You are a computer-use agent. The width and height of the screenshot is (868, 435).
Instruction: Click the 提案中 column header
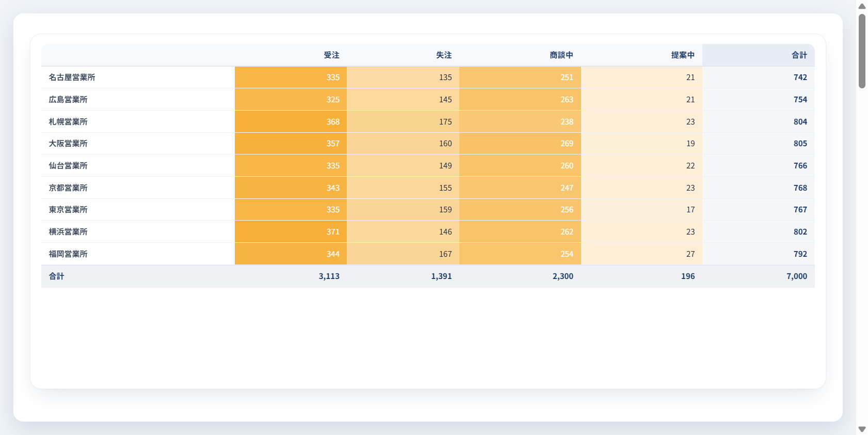click(641, 55)
